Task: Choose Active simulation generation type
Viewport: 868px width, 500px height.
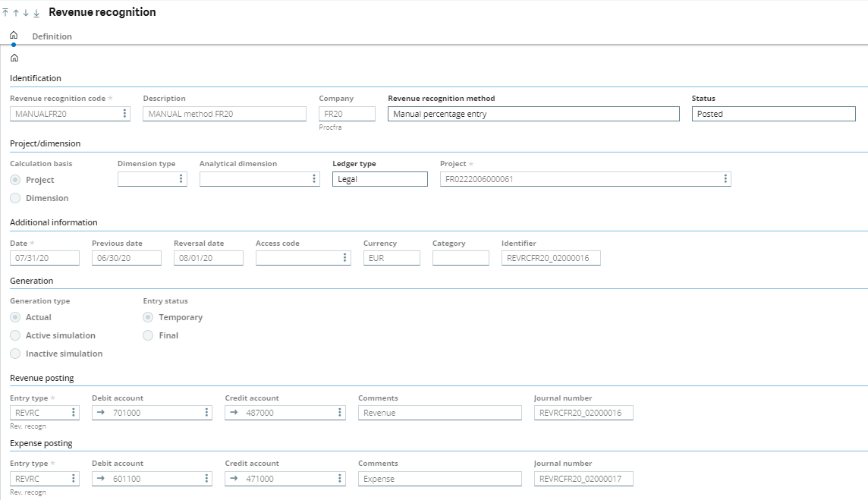Action: tap(15, 335)
